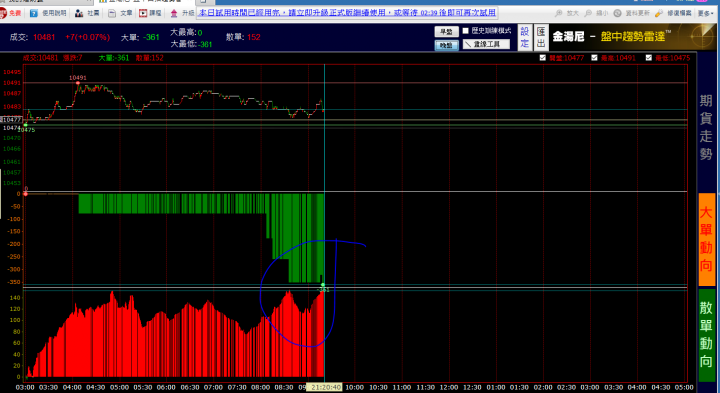Open the 文章 articles toolbar item
Screen dimensions: 720x393
pyautogui.click(x=120, y=13)
